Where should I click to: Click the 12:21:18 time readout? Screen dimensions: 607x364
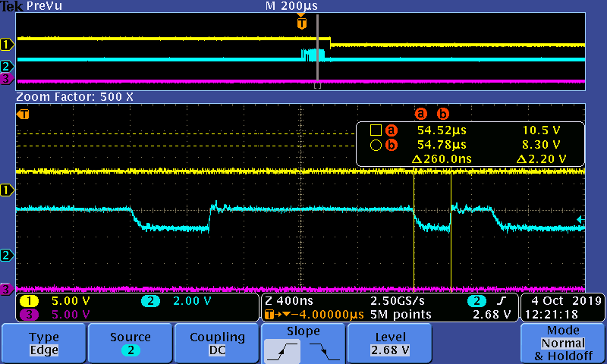[552, 315]
